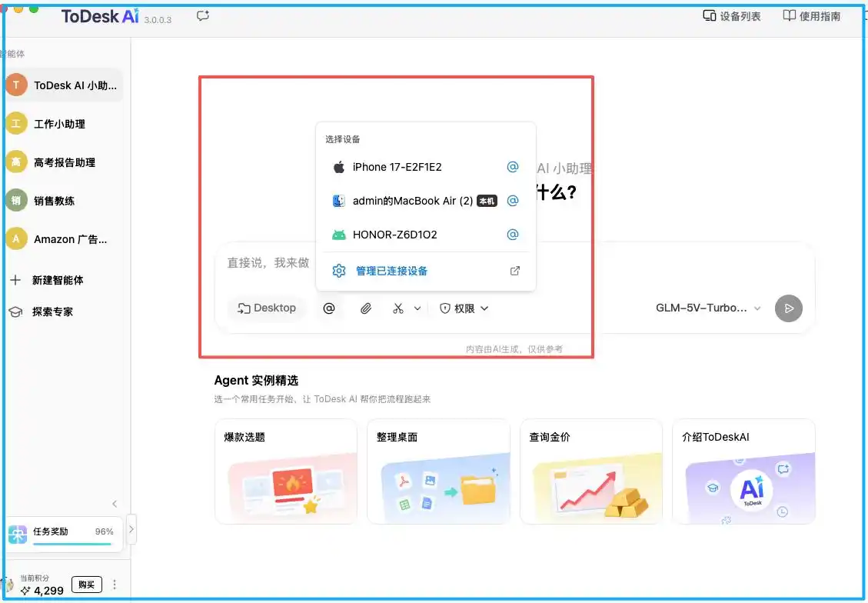
Task: Open the 权限 permissions dropdown
Action: click(x=464, y=308)
